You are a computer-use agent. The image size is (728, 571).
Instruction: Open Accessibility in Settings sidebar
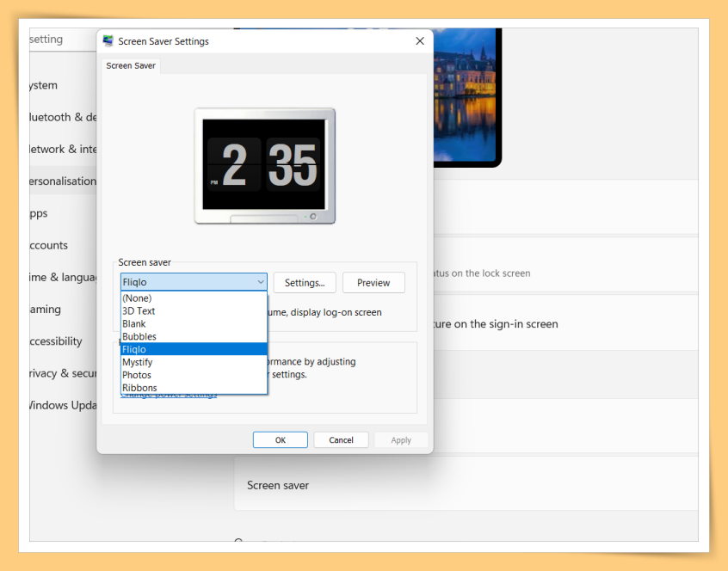pos(63,341)
